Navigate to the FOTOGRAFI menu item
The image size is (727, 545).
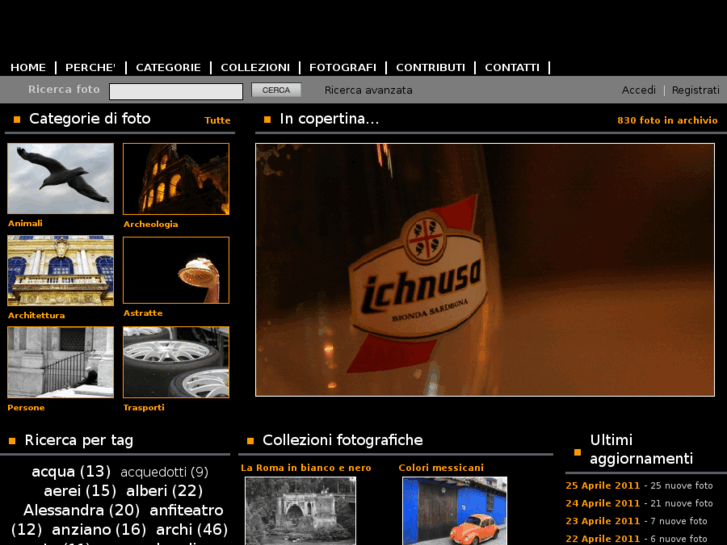click(343, 68)
